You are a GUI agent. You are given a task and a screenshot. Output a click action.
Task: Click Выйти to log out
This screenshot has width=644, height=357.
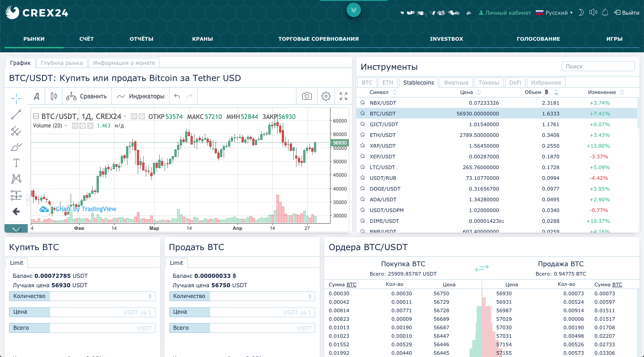627,13
